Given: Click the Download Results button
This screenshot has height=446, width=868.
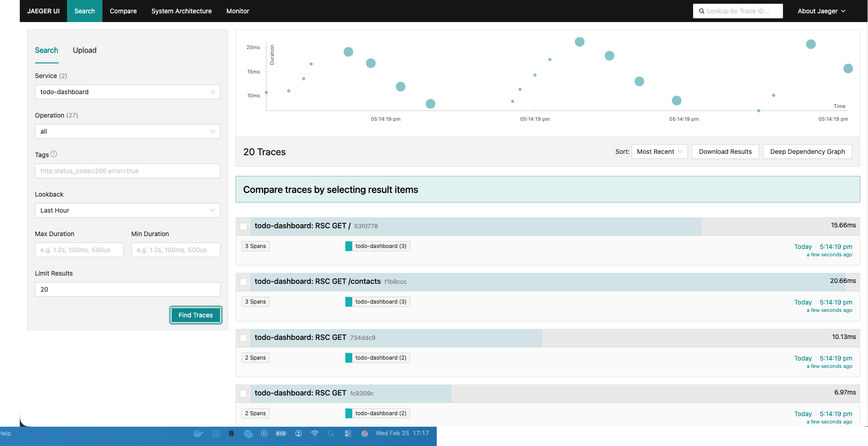Looking at the screenshot, I should point(725,152).
